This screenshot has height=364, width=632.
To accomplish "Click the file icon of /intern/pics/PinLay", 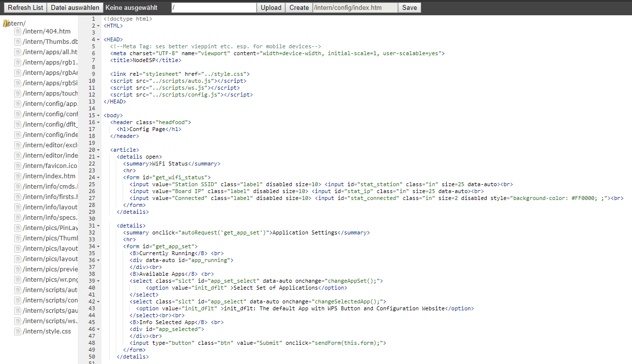I will point(18,228).
